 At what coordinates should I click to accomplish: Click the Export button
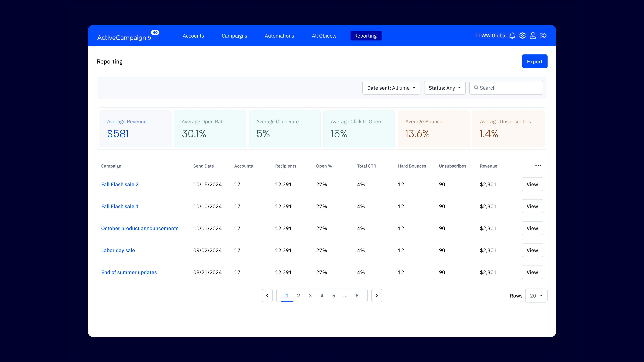pyautogui.click(x=535, y=61)
